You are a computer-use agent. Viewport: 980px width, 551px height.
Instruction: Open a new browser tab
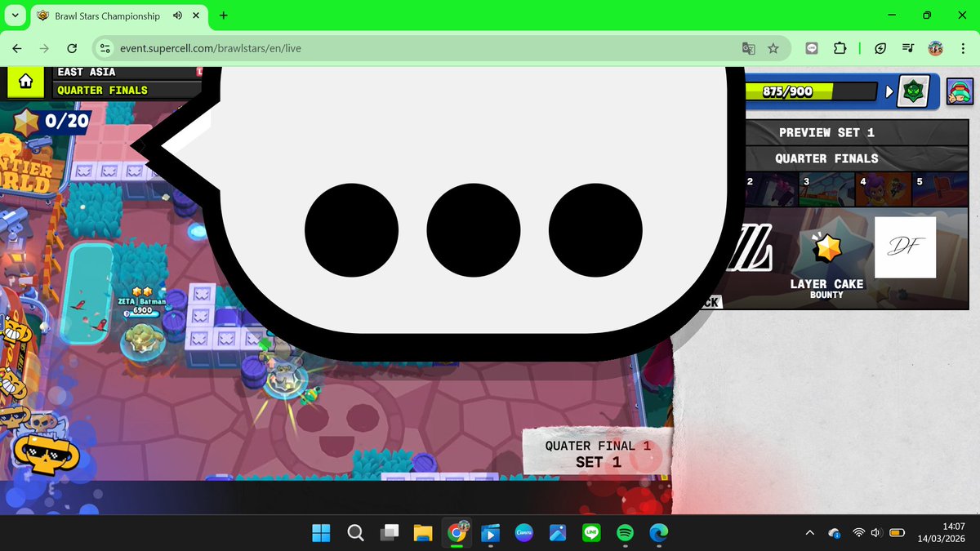click(224, 16)
